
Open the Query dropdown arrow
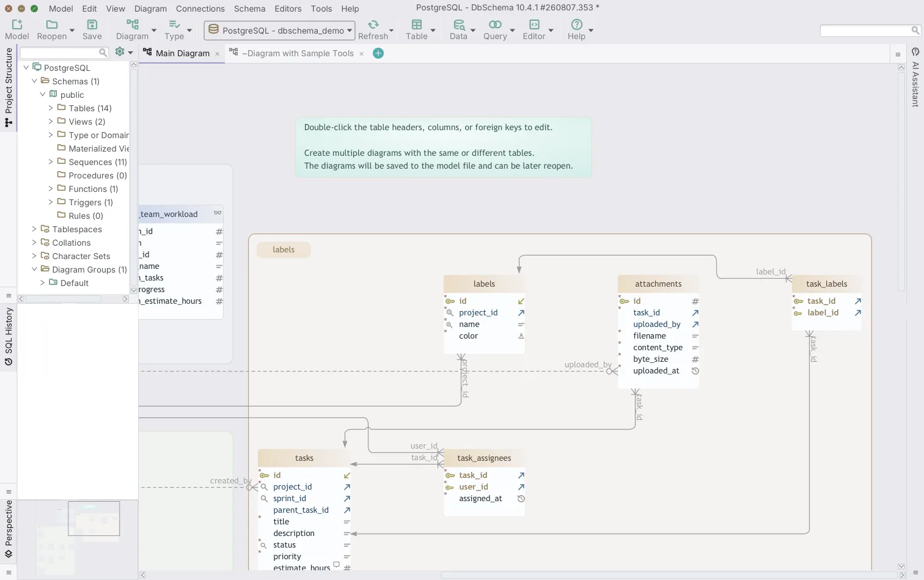coord(512,30)
